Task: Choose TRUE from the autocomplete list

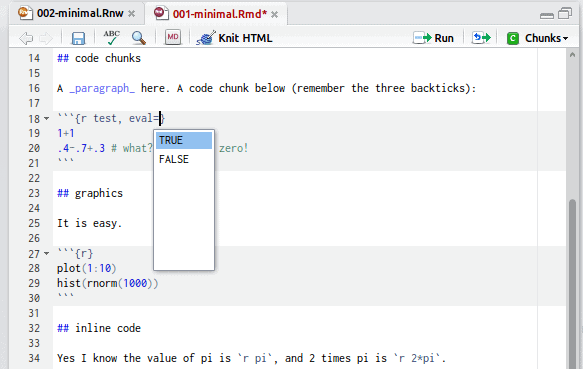Action: tap(184, 140)
